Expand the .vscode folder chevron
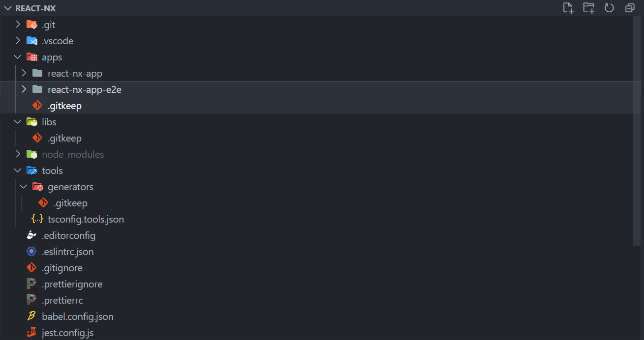The image size is (644, 340). pyautogui.click(x=18, y=41)
